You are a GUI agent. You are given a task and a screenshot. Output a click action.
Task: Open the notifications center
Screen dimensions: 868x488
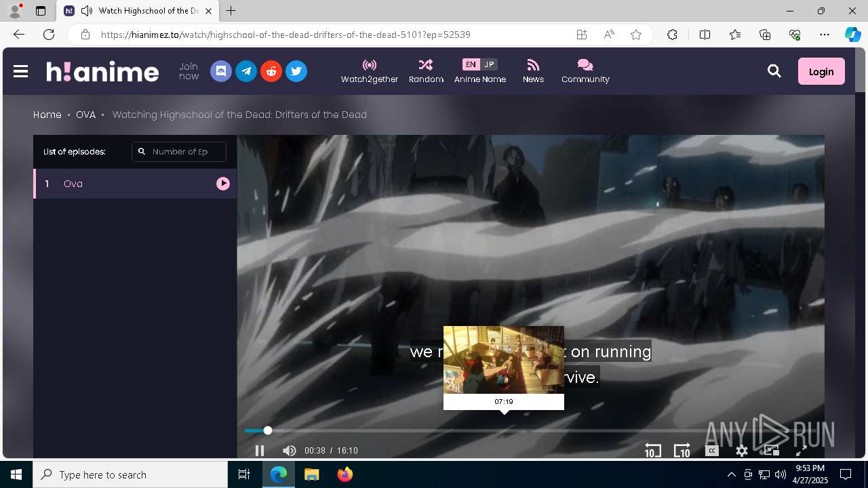pyautogui.click(x=846, y=474)
